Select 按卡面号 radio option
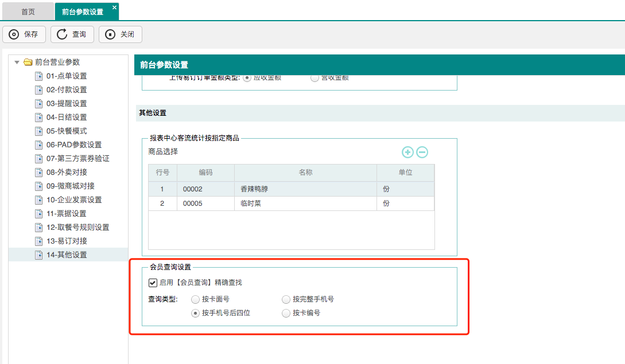The image size is (625, 364). point(195,299)
